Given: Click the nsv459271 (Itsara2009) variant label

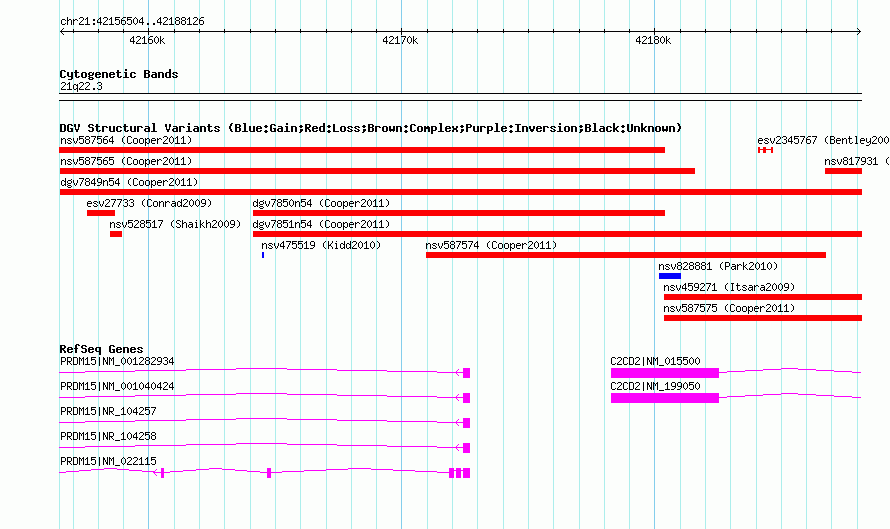Looking at the screenshot, I should click(729, 287).
